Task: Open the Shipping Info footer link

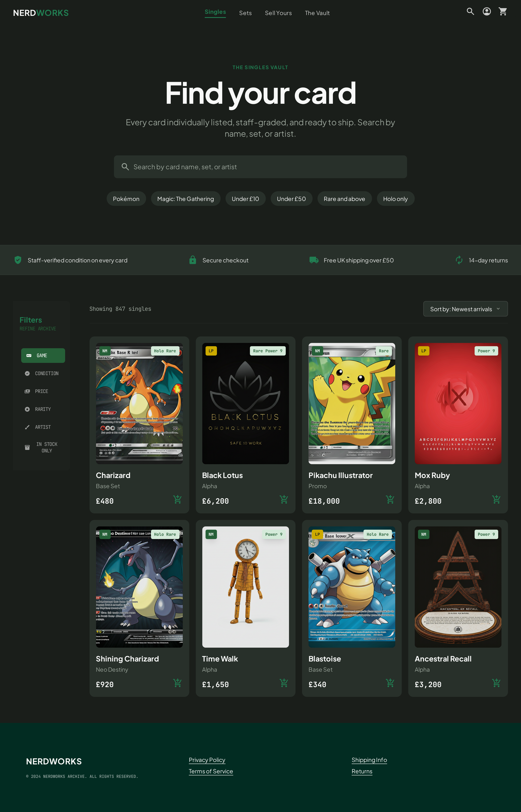Action: click(369, 760)
